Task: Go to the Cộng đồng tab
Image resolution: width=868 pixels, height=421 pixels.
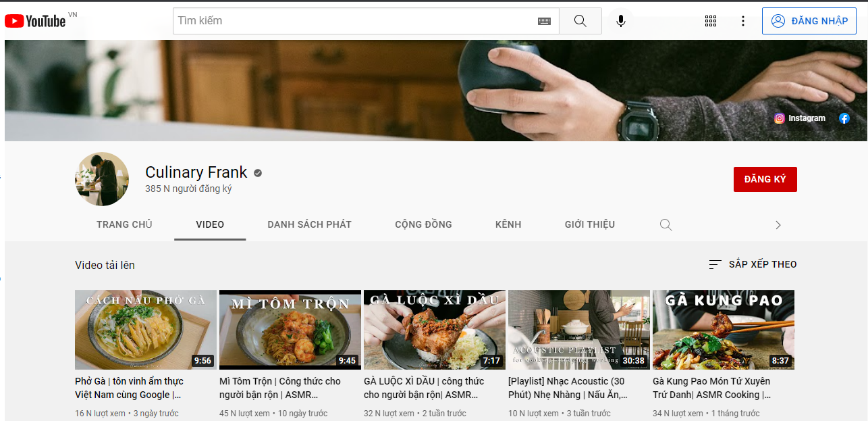Action: [x=423, y=224]
